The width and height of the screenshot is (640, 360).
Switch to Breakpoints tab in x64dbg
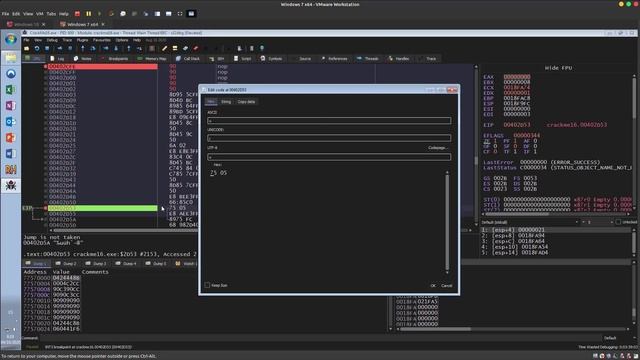115,59
